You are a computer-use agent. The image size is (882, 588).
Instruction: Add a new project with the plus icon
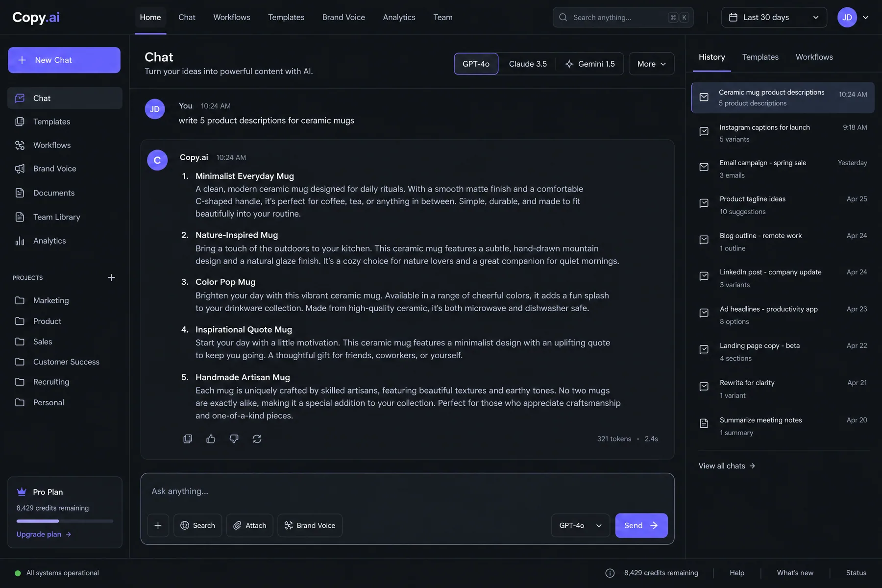[x=111, y=278]
